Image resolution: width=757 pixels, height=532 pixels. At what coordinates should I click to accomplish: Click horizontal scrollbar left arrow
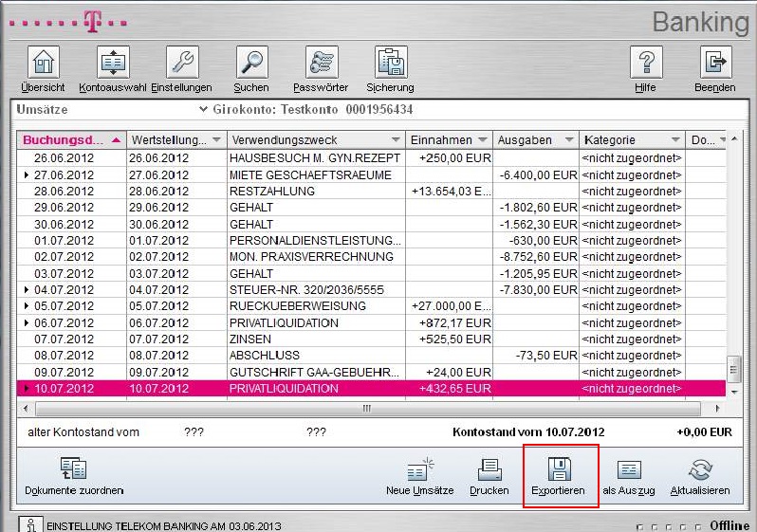point(26,409)
